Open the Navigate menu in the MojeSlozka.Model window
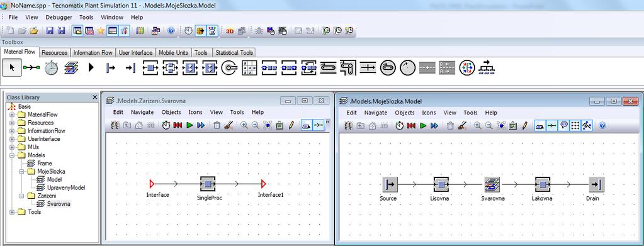The image size is (644, 246). click(x=376, y=113)
